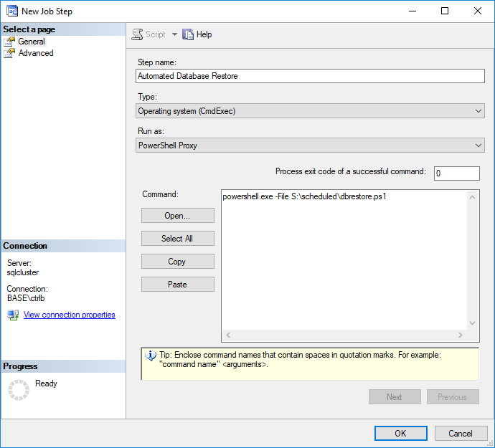Viewport: 495px width, 448px height.
Task: Click the Paste button
Action: pos(177,285)
